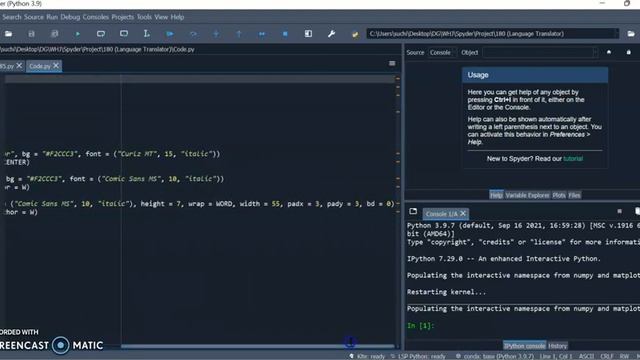Switch to the History bottom tab
Viewport: 640px width, 360px height.
tap(558, 346)
